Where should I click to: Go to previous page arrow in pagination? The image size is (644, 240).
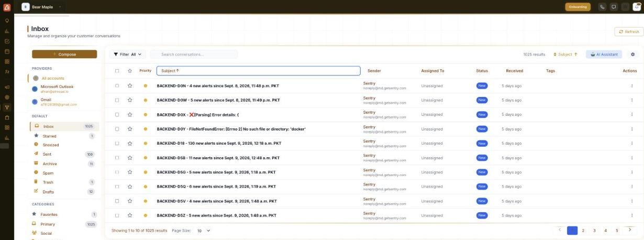560,230
